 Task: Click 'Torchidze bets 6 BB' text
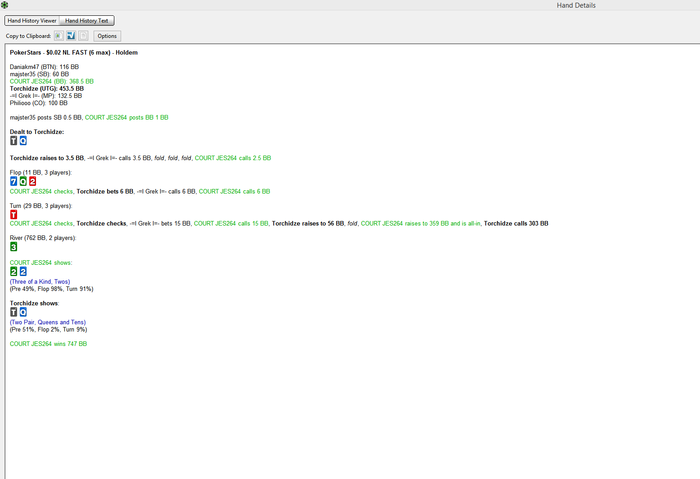coord(105,192)
